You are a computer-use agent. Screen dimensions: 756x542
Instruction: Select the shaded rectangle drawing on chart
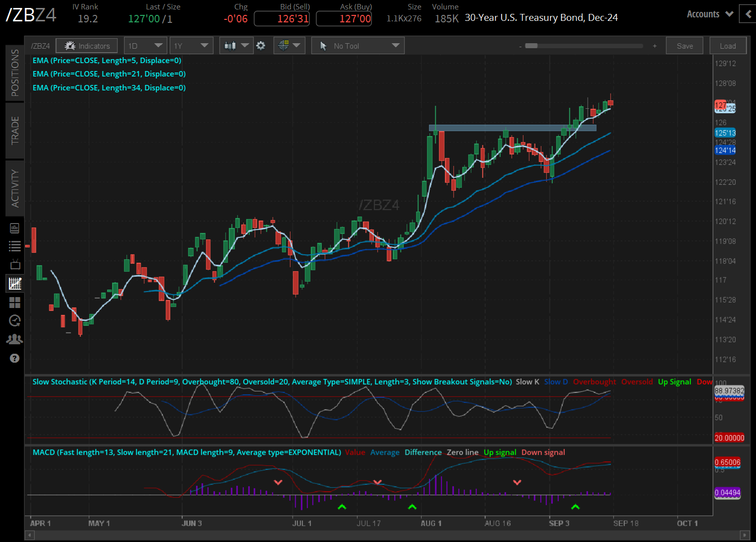pos(513,128)
